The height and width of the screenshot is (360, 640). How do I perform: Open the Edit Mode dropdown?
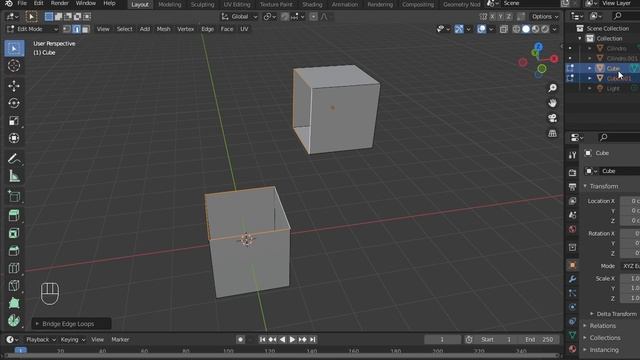[33, 29]
